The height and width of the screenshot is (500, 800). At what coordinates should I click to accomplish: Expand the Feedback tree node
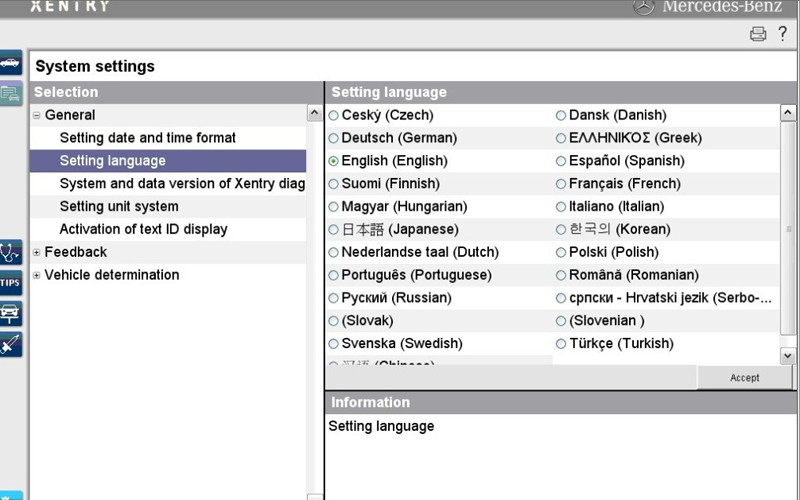[x=37, y=252]
